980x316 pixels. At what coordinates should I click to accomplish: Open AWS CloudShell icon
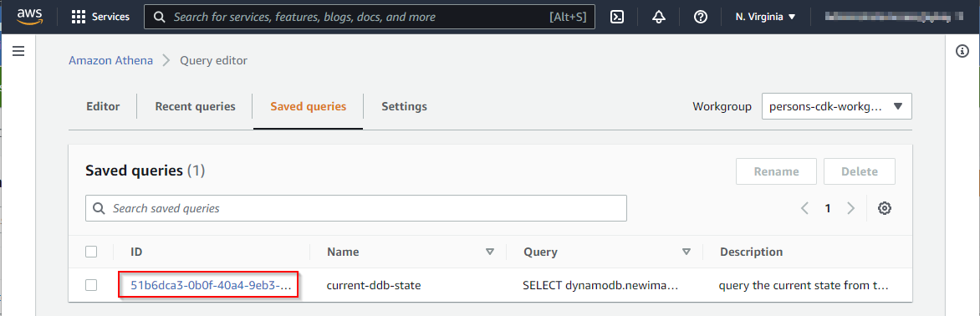617,17
